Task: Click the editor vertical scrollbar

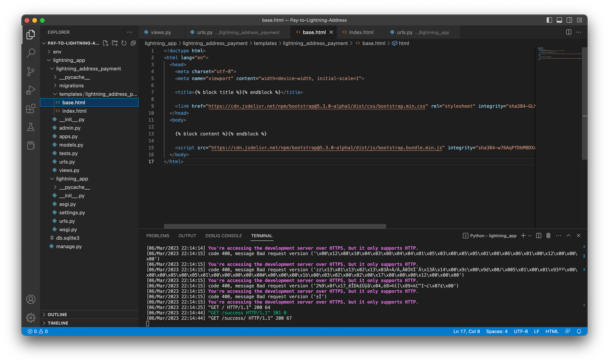Action: pyautogui.click(x=585, y=103)
